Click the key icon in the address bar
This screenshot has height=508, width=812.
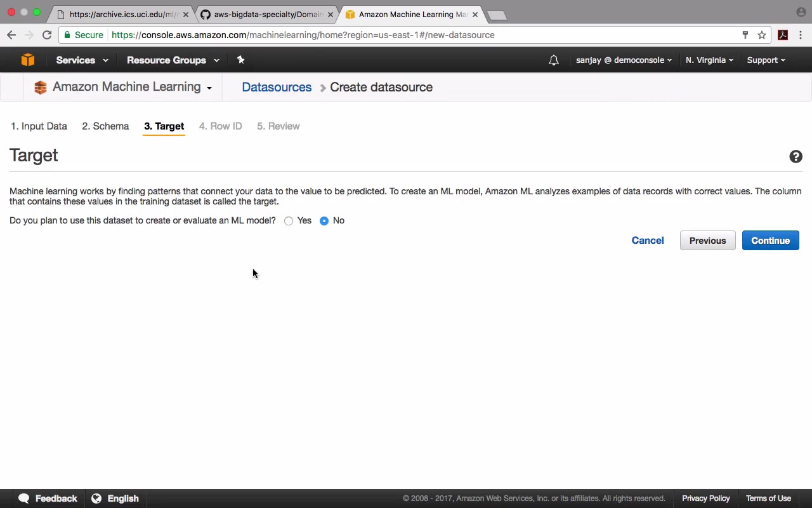[745, 35]
